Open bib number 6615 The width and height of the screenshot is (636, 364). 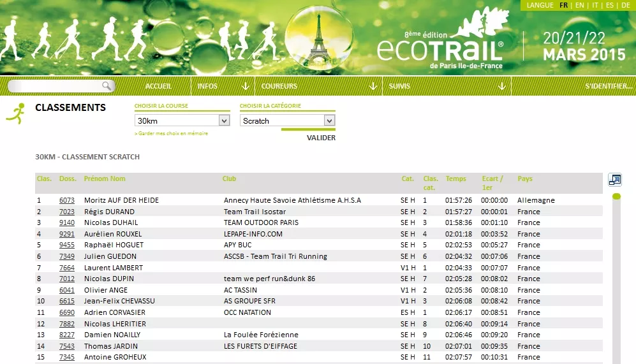tap(67, 301)
